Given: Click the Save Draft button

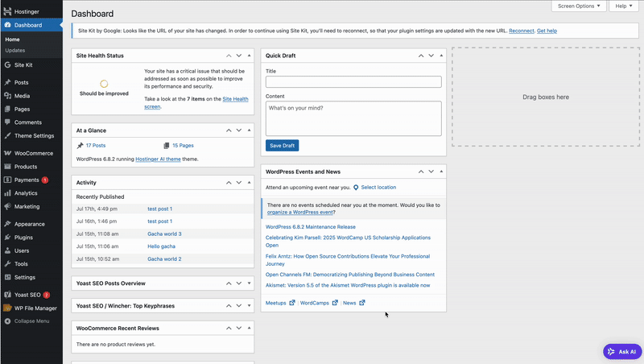Looking at the screenshot, I should 283,146.
